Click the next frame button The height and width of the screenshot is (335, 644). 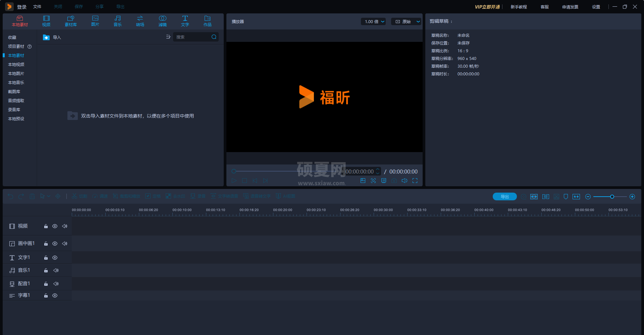pyautogui.click(x=265, y=181)
